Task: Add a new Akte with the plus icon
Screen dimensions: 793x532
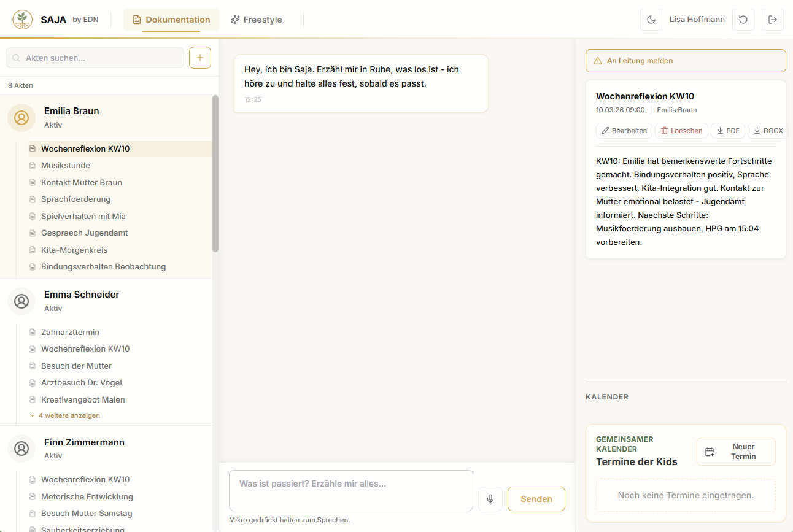Action: pyautogui.click(x=199, y=58)
